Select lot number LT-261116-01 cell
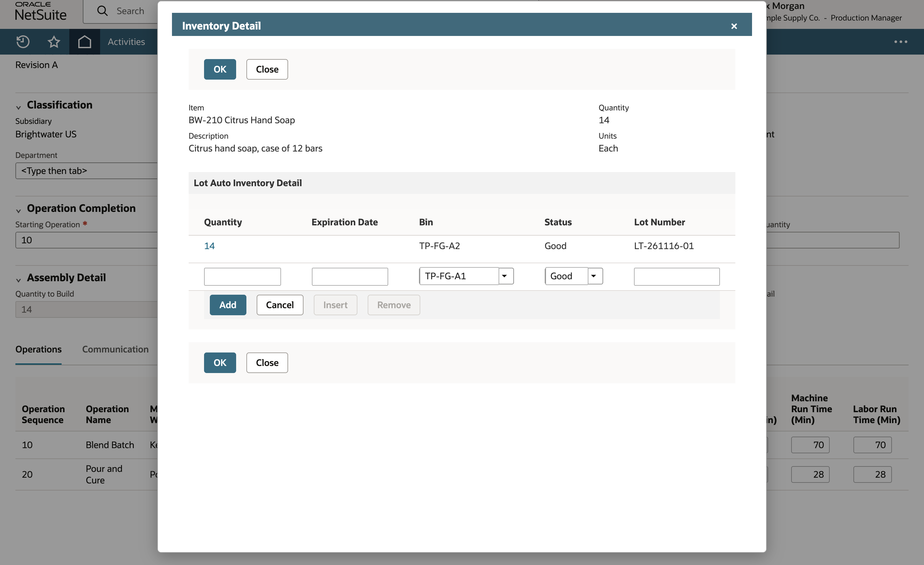Viewport: 924px width, 565px height. (x=664, y=246)
